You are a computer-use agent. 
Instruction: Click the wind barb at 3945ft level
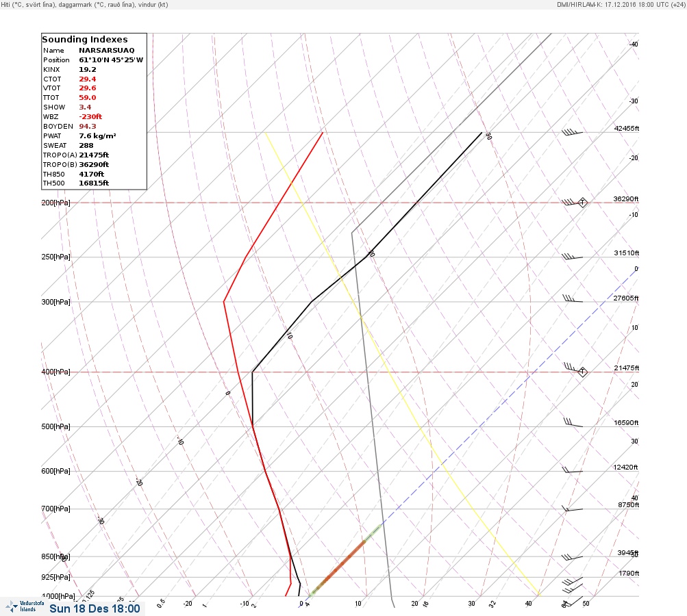[x=572, y=557]
